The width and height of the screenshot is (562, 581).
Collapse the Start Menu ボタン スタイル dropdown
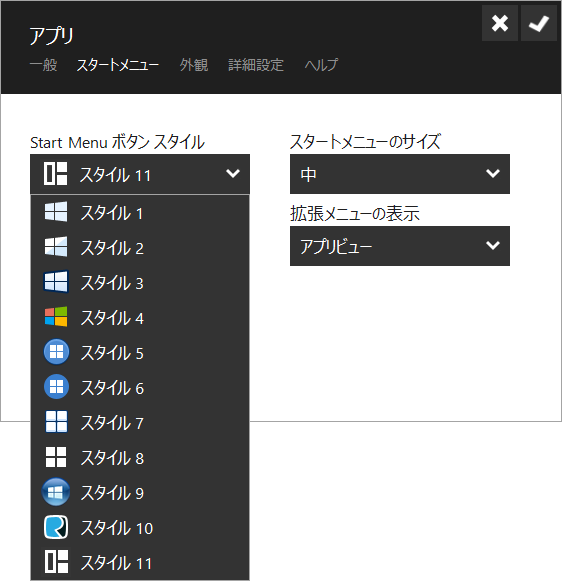140,174
